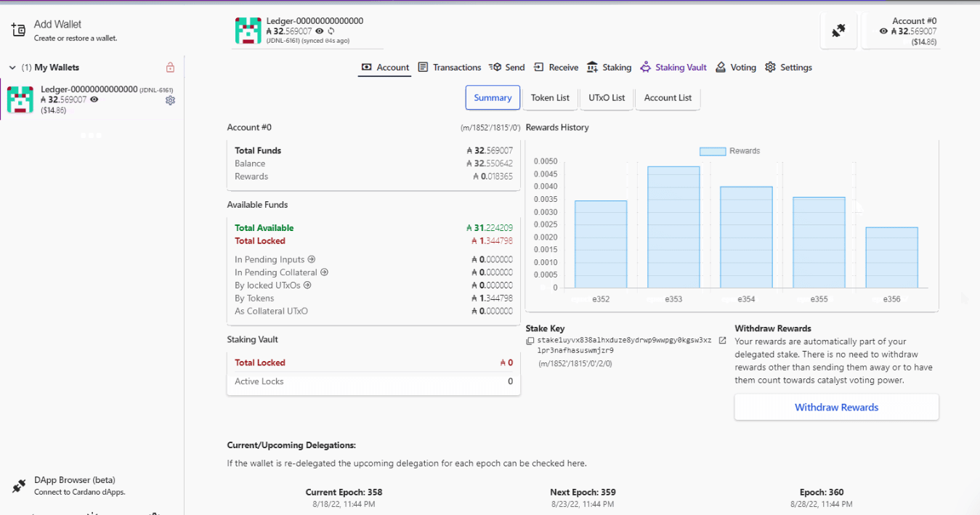Screen dimensions: 980x515
Task: Click the Withdraw Rewards button
Action: (836, 407)
